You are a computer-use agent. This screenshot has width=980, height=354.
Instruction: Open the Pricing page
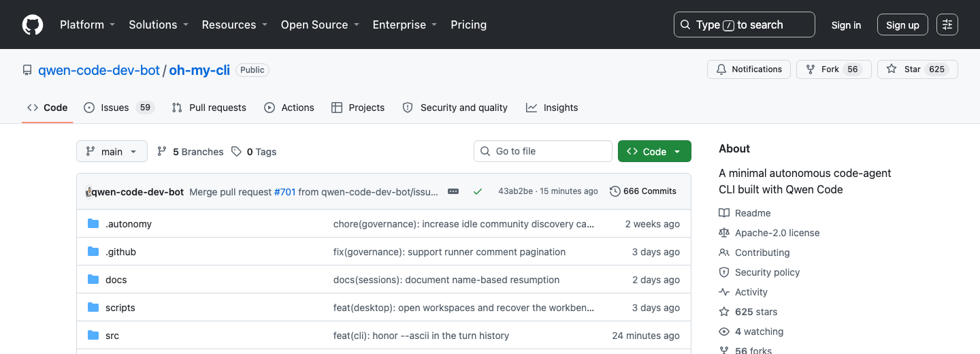tap(469, 25)
